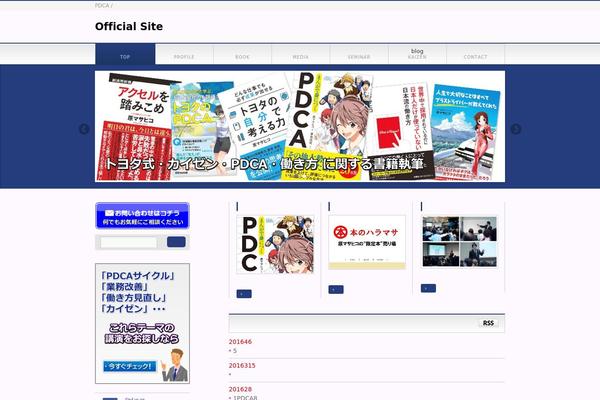Click the blue button under 本のハラマサ thumbnail
The image size is (600, 400).
[x=336, y=290]
